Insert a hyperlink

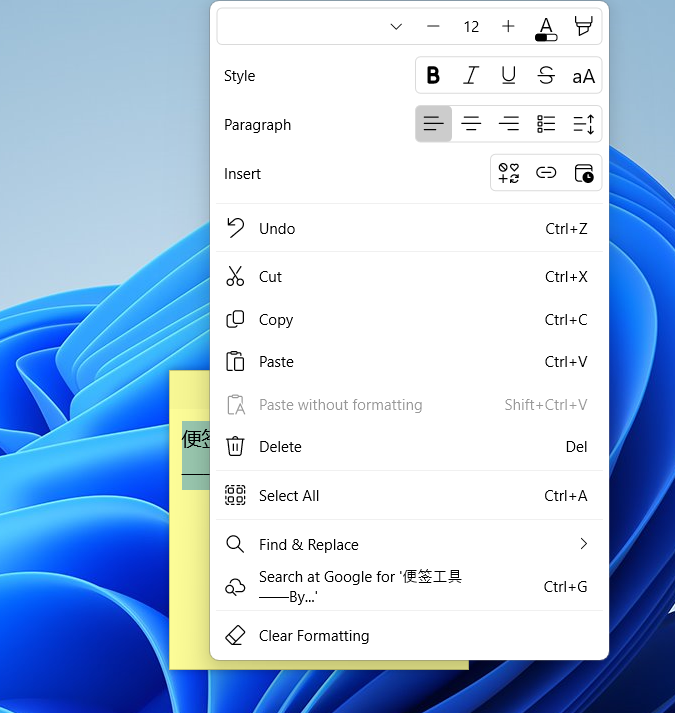coord(546,173)
